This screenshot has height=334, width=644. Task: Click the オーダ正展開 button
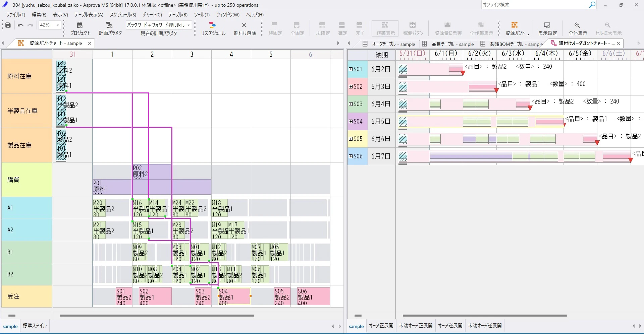coord(381,325)
